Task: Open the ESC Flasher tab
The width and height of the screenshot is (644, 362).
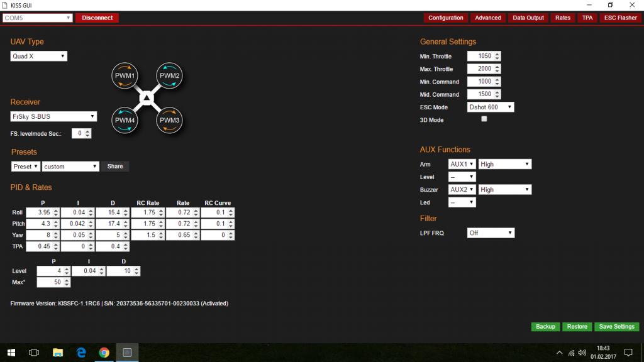Action: [x=620, y=18]
